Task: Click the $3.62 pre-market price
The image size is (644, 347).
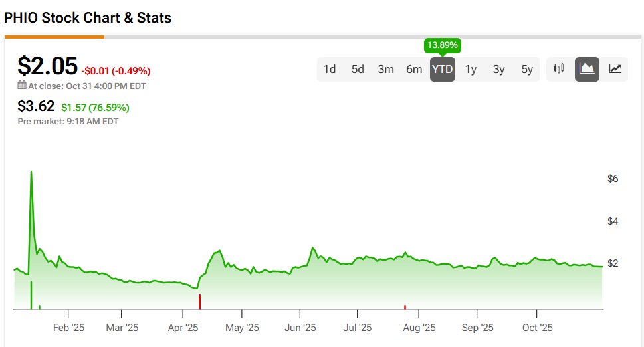Action: 36,106
